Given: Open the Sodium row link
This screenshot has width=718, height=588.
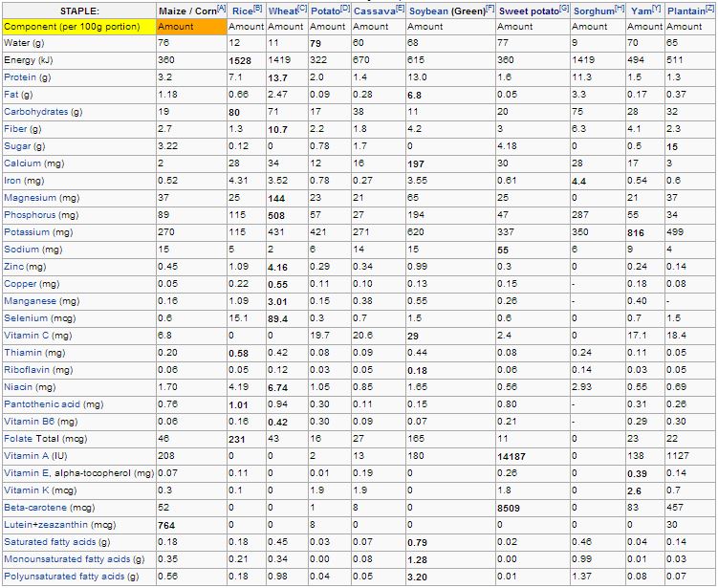Looking at the screenshot, I should coord(21,250).
